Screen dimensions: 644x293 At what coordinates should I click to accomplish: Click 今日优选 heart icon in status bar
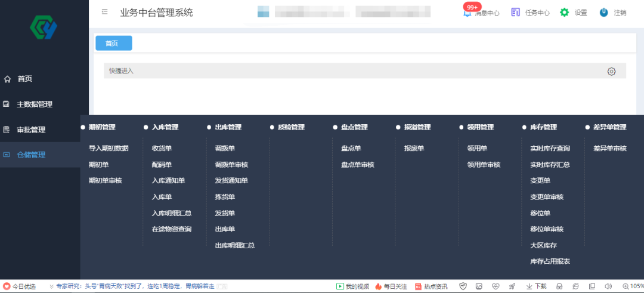(7, 286)
